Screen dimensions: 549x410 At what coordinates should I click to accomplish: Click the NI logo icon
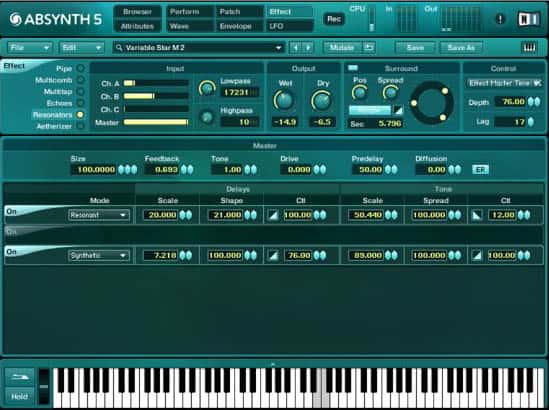click(x=529, y=19)
